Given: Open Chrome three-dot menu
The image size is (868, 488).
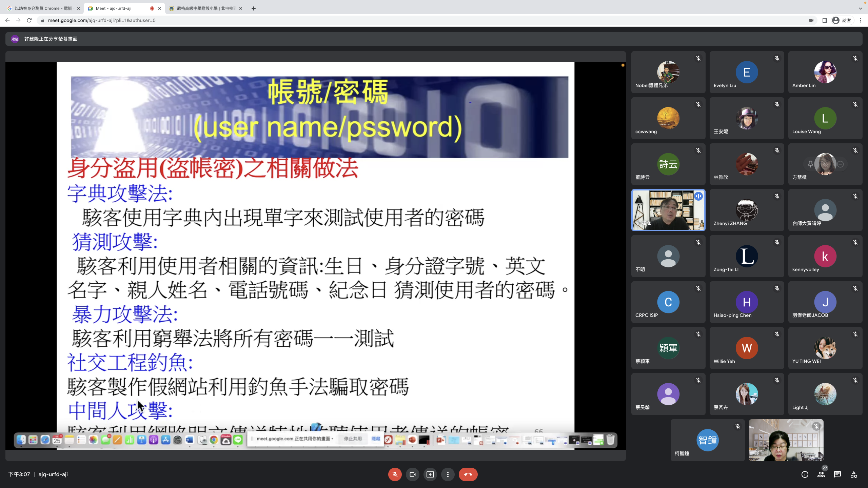Looking at the screenshot, I should 860,20.
